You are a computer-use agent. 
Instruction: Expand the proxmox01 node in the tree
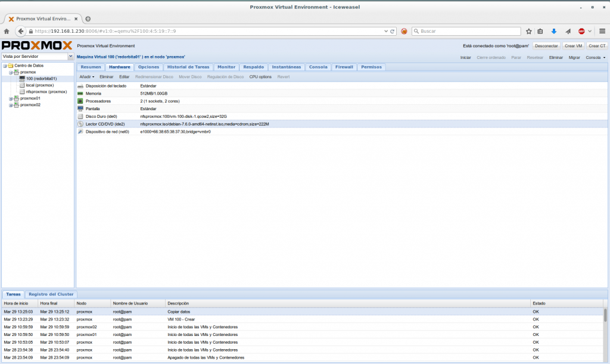tap(11, 98)
